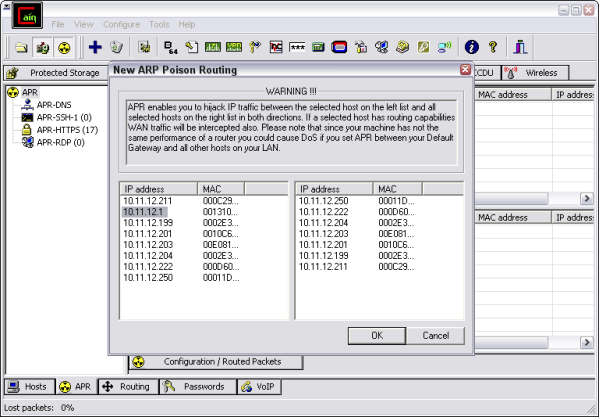Click the olive key toolbar icon

(423, 47)
